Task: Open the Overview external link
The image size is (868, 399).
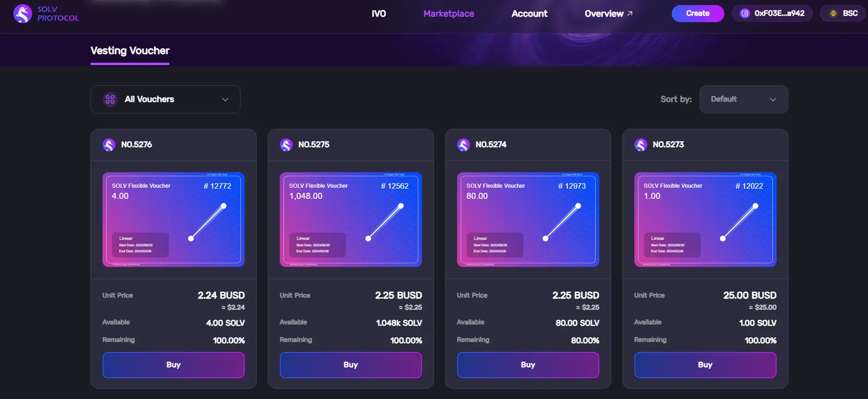Action: pos(608,14)
